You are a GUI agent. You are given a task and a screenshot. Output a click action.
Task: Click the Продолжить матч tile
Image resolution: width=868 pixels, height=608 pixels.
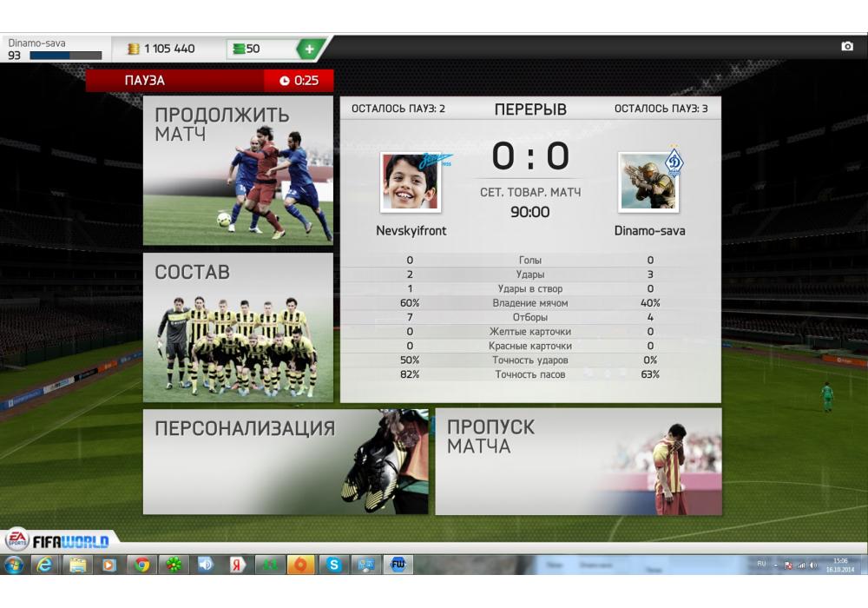238,170
